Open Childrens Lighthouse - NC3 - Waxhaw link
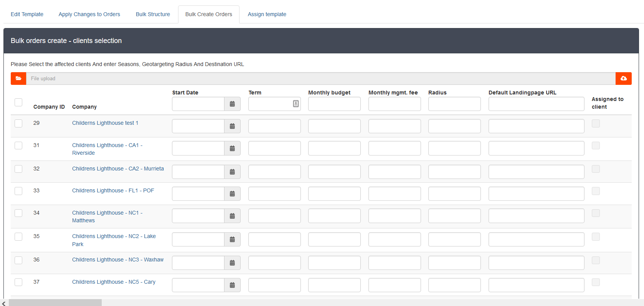The image size is (644, 306). click(118, 260)
